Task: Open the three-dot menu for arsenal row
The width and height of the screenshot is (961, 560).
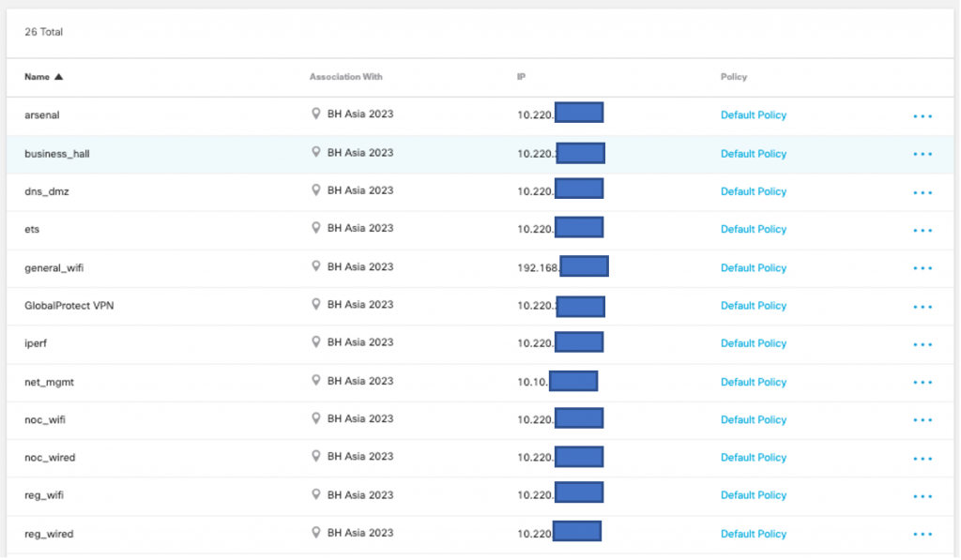Action: 923,116
